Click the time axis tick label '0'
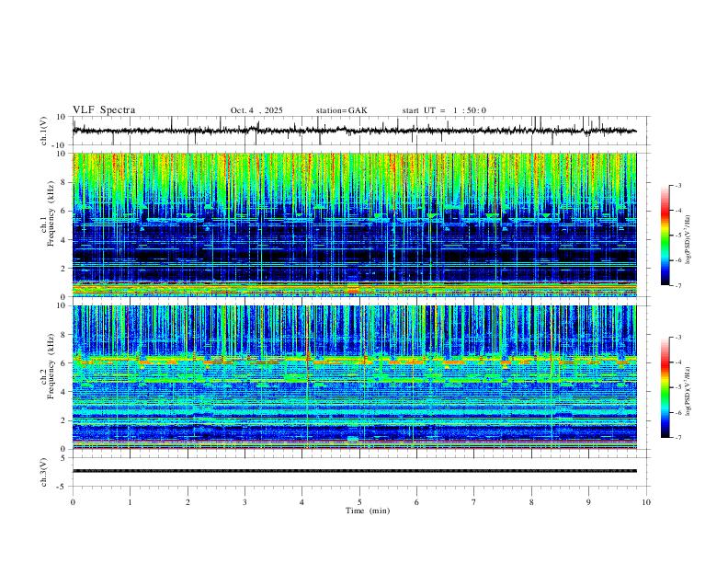This screenshot has height=563, width=728. point(73,502)
